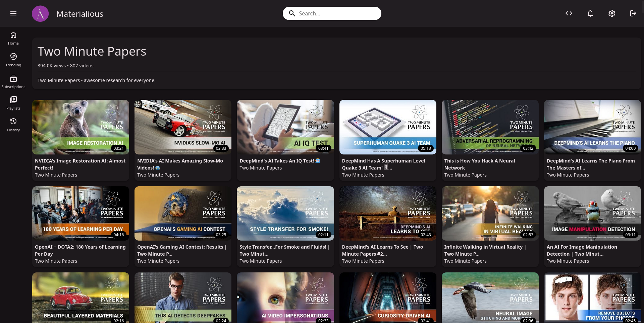Open Playlists in sidebar
Image resolution: width=644 pixels, height=323 pixels.
pos(13,103)
